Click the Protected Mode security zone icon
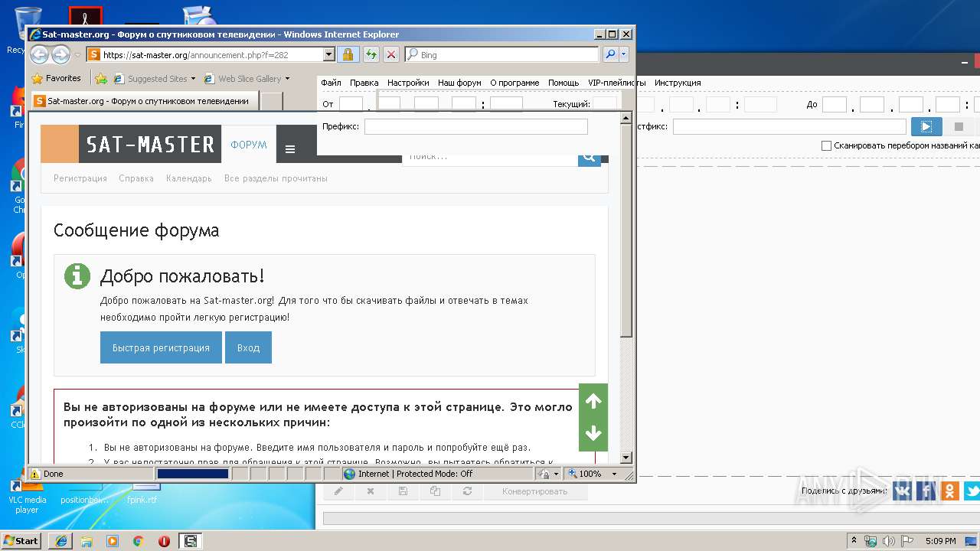This screenshot has width=980, height=551. (x=349, y=474)
